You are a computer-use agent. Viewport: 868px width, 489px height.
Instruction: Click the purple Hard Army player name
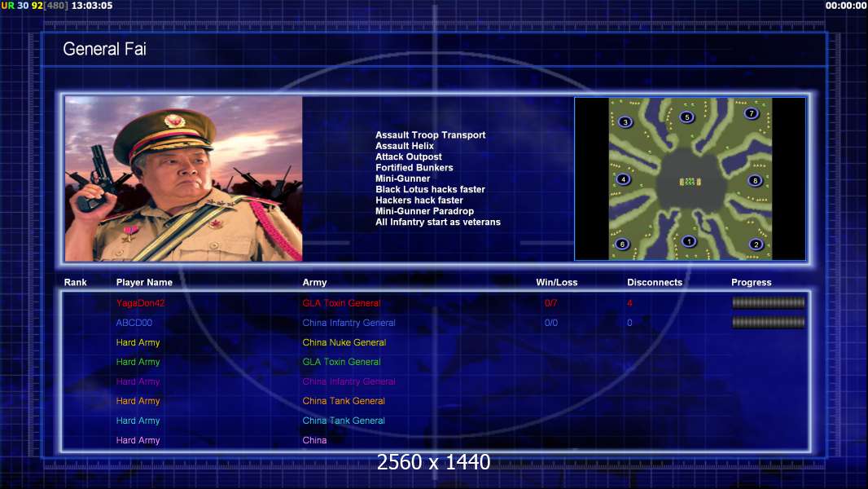[x=138, y=381]
